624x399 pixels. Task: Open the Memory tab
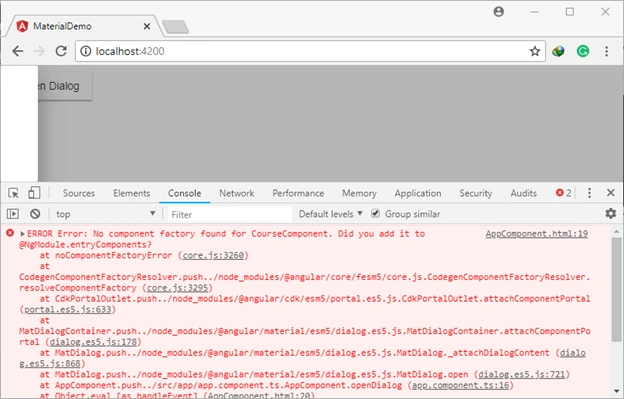[359, 193]
